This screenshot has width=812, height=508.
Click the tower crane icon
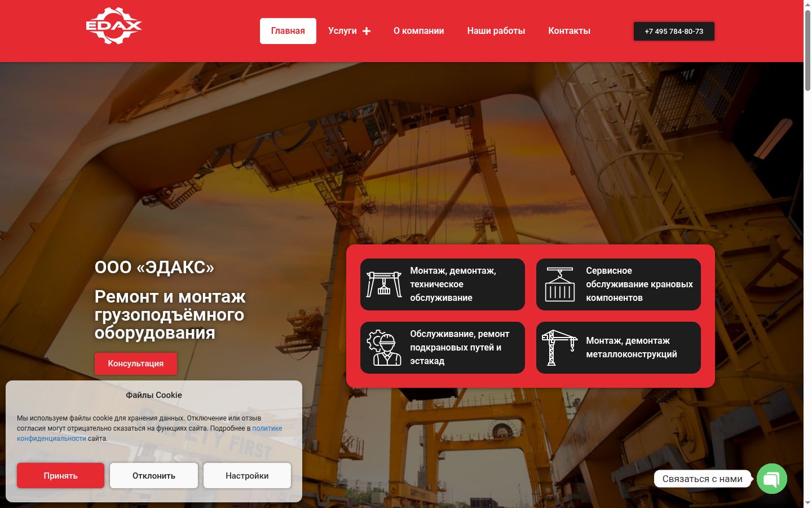coord(560,348)
